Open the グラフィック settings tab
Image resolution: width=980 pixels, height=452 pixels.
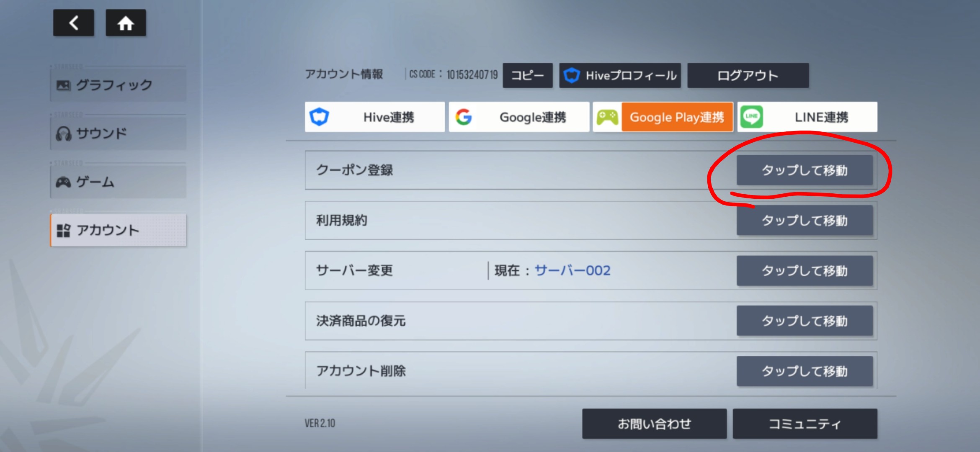(x=118, y=85)
